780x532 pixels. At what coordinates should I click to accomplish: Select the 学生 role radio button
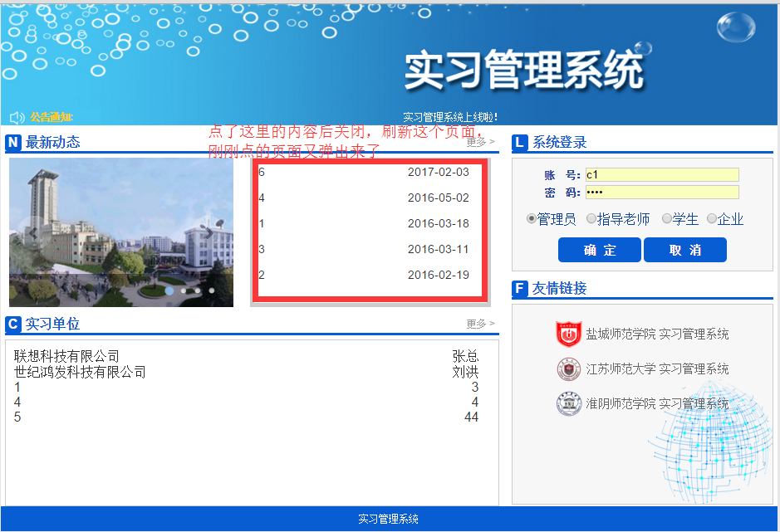point(666,218)
